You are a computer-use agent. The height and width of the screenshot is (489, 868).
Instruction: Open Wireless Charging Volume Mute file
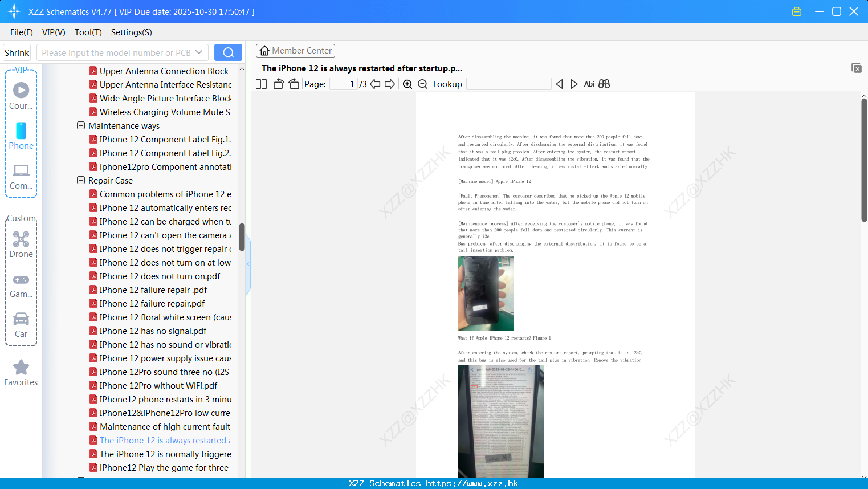161,112
